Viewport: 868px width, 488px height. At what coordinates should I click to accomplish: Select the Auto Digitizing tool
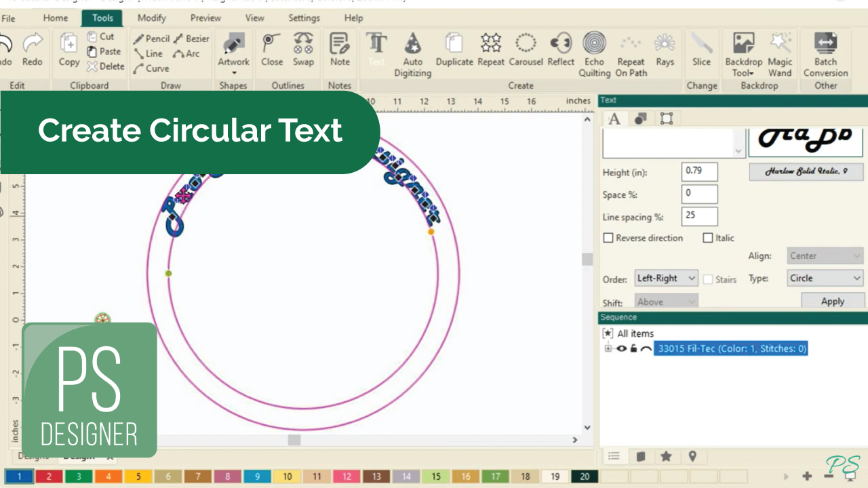(412, 53)
